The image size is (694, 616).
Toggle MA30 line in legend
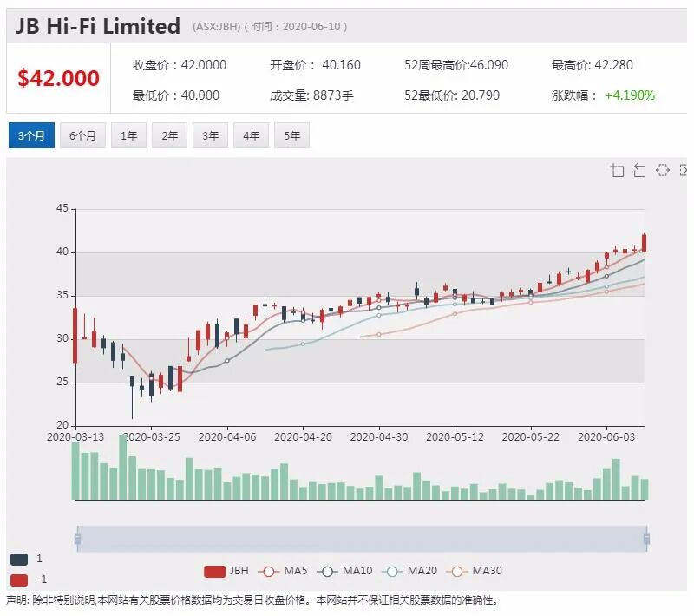[475, 571]
